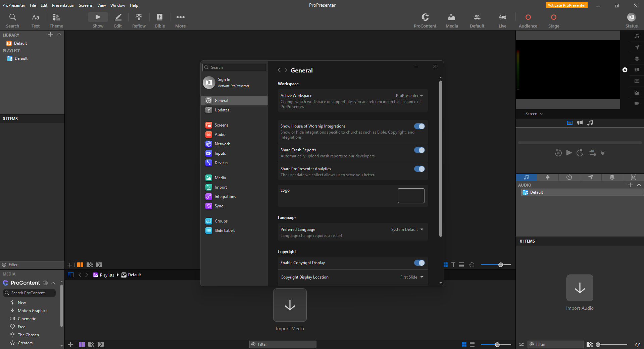Screen dimensions: 644x349
Task: Click the settings Search field
Action: point(234,67)
